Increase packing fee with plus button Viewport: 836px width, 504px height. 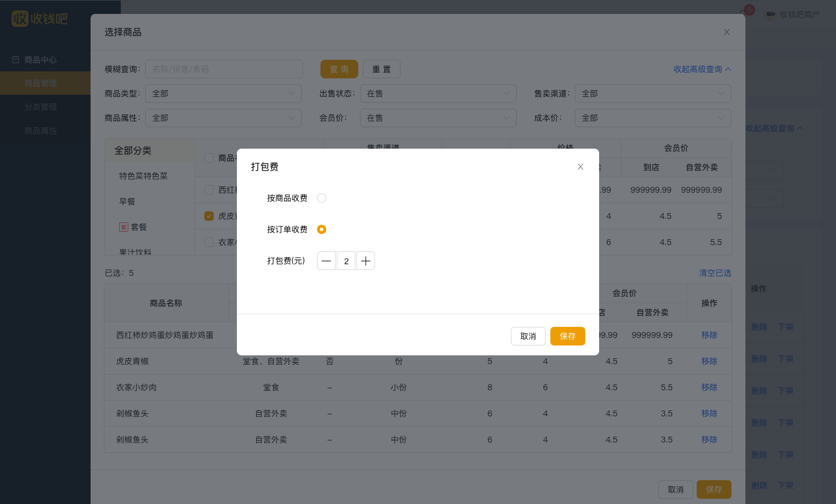(x=366, y=261)
